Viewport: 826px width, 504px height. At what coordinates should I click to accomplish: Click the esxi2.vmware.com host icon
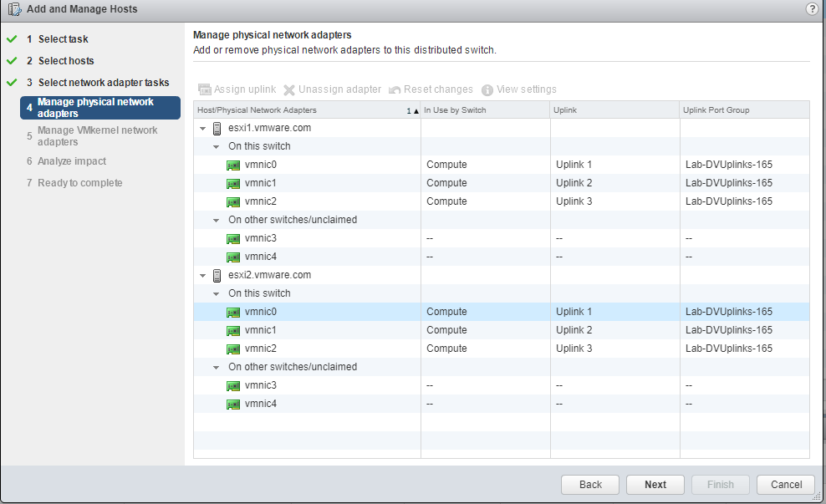217,275
